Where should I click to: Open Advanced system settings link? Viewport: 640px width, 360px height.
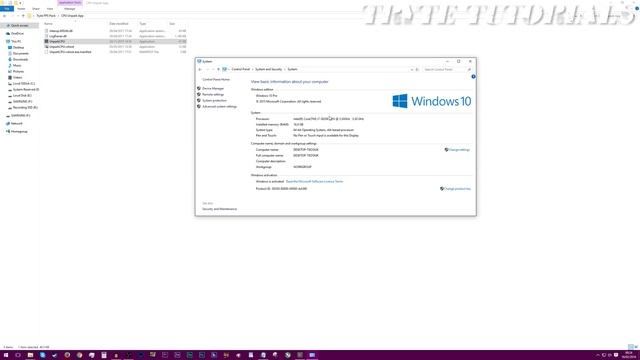219,107
